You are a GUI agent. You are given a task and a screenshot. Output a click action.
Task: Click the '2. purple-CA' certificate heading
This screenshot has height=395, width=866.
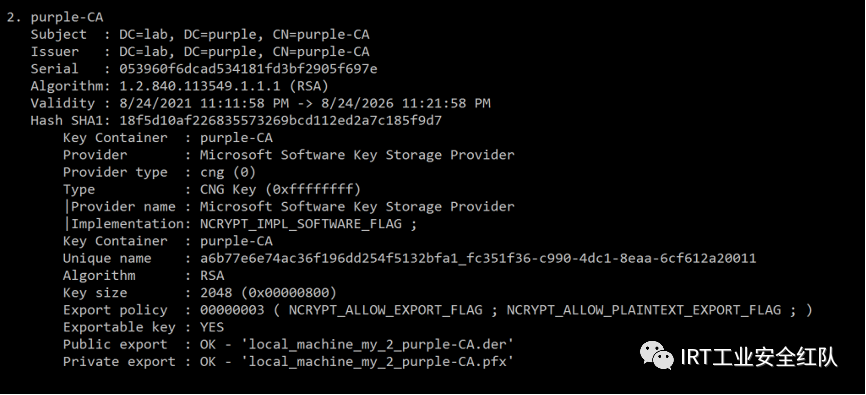click(x=55, y=17)
